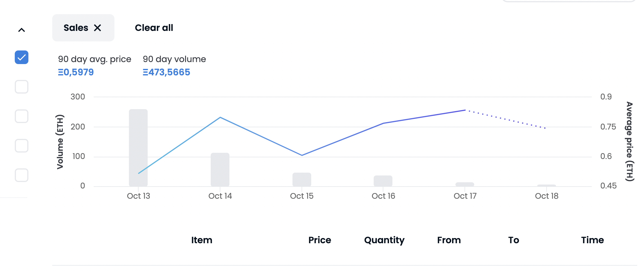Uncheck the blue checked checkbox
The height and width of the screenshot is (271, 644).
coord(22,57)
